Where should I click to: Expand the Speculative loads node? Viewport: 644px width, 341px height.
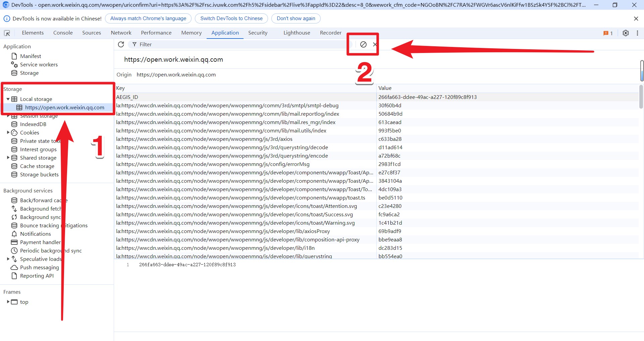(8, 259)
